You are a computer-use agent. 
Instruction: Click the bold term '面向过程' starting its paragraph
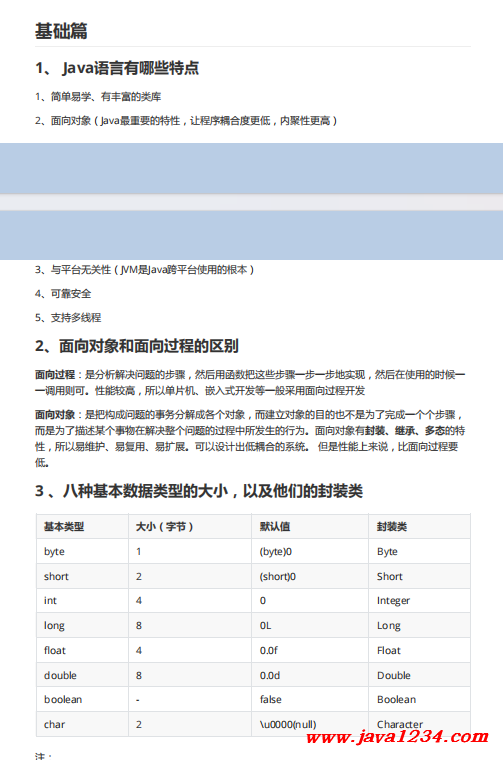tap(55, 375)
